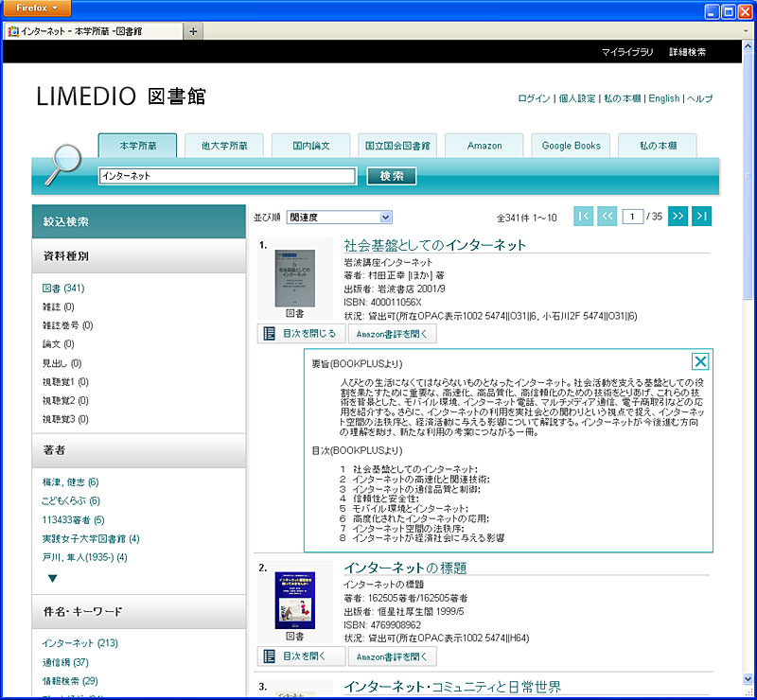Collapse first book's table of contents (目次を閉じる)
The width and height of the screenshot is (757, 700).
pyautogui.click(x=300, y=333)
